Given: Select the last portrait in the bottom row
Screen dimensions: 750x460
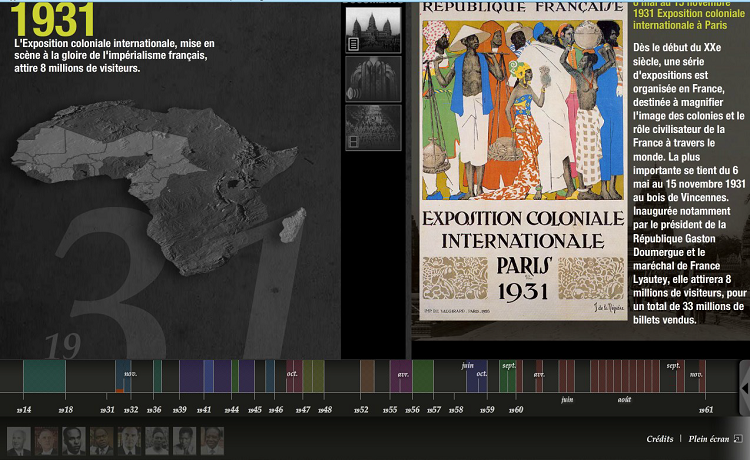Looking at the screenshot, I should [212, 441].
